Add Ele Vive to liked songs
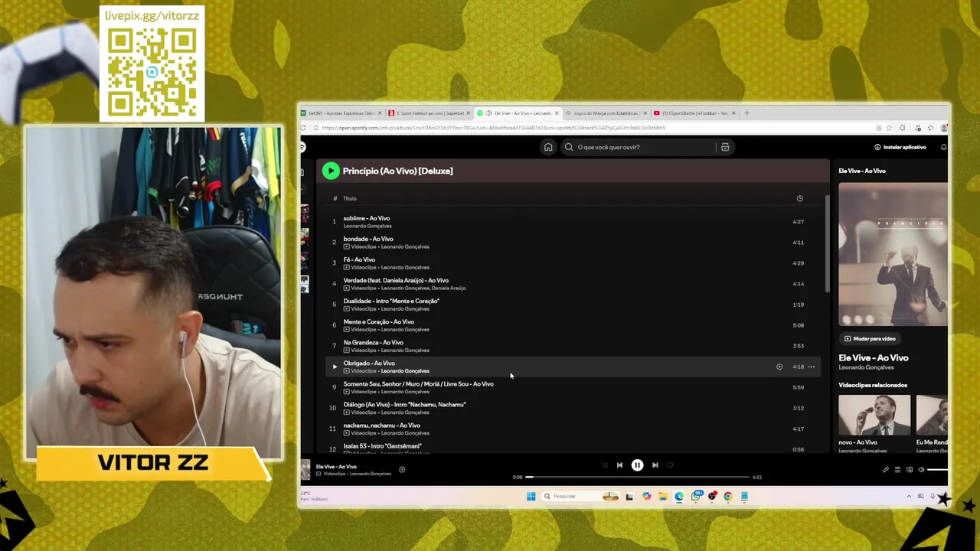This screenshot has width=980, height=551. (402, 470)
